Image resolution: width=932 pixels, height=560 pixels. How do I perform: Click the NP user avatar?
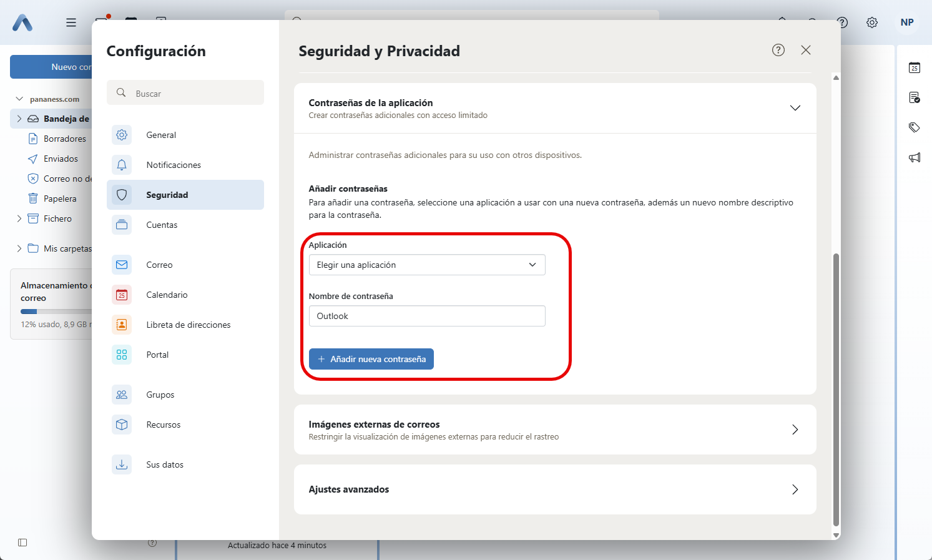[x=907, y=22]
